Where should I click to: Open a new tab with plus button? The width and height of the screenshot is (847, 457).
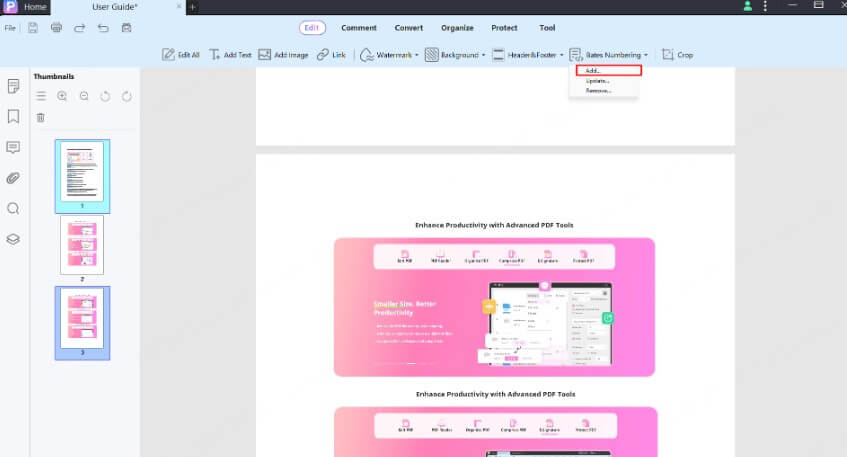pyautogui.click(x=192, y=7)
